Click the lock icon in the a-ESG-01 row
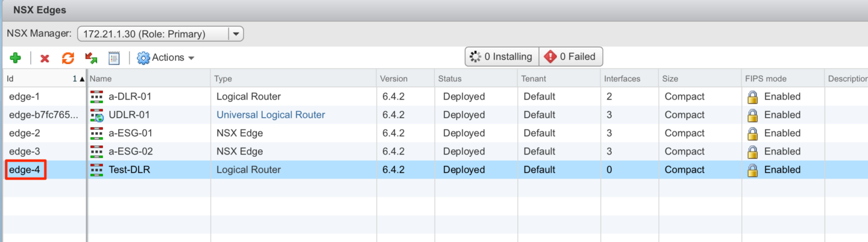The image size is (868, 242). point(752,133)
